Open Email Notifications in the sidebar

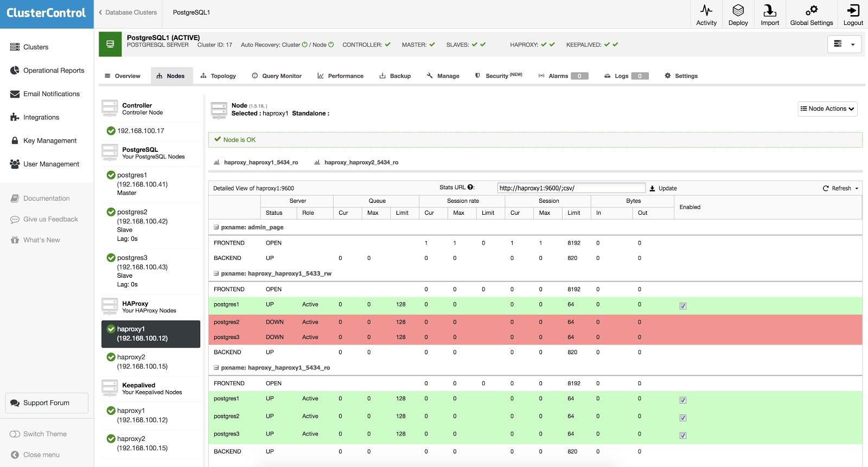click(45, 94)
